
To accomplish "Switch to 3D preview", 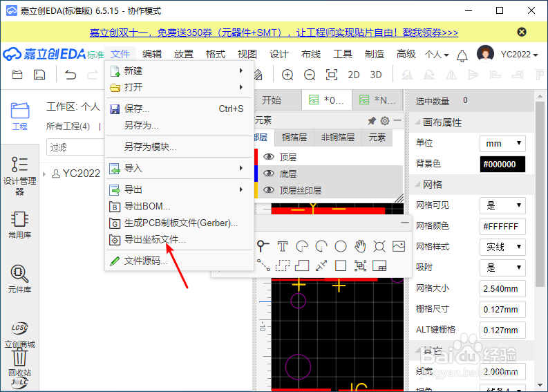I will tap(376, 75).
